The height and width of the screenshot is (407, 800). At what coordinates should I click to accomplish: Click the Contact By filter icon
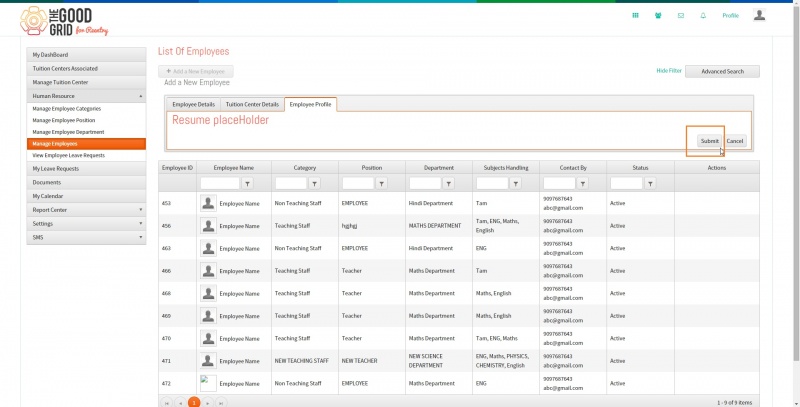(x=582, y=183)
